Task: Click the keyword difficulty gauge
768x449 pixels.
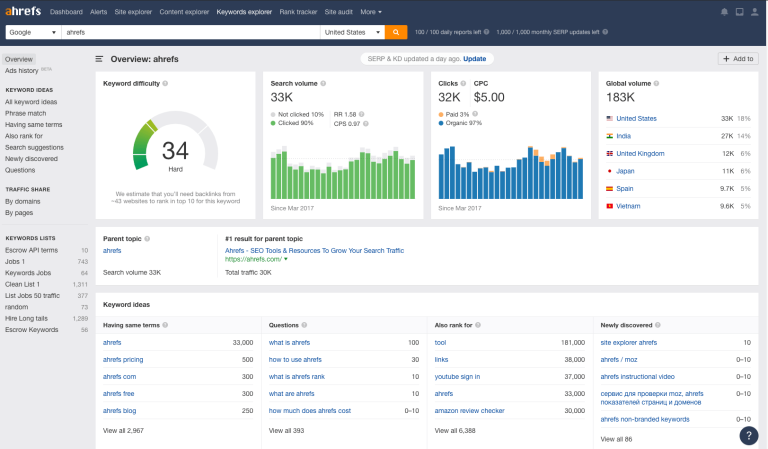Action: pos(175,142)
